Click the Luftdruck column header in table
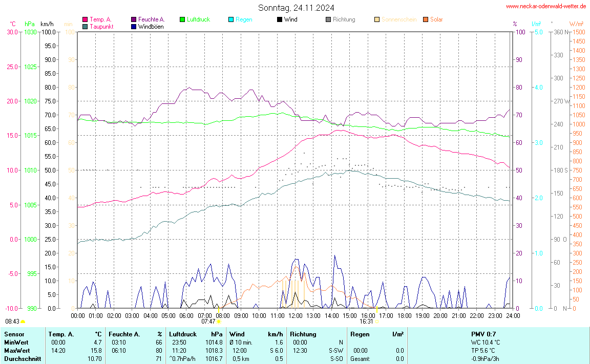This screenshot has width=590, height=364. tap(183, 334)
